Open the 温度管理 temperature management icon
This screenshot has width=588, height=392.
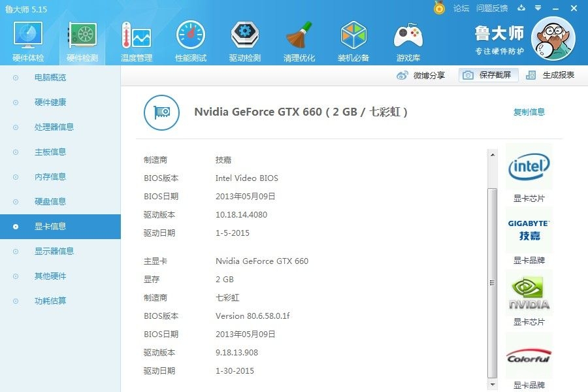pyautogui.click(x=137, y=41)
